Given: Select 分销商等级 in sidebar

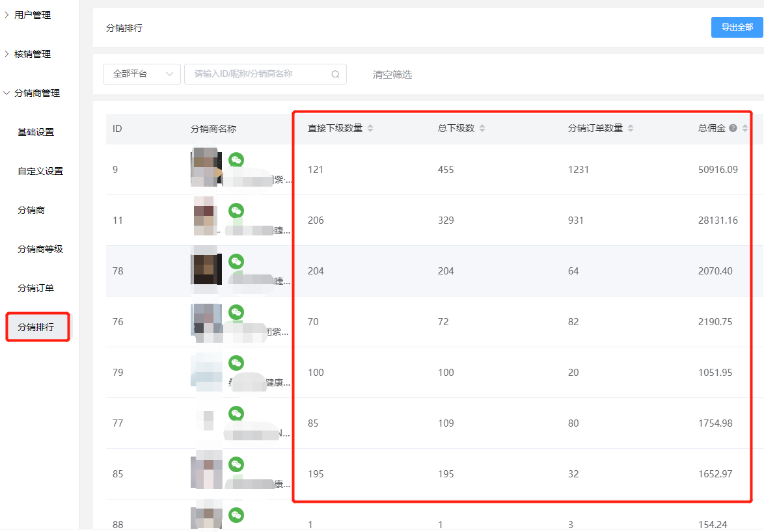Looking at the screenshot, I should pyautogui.click(x=40, y=249).
